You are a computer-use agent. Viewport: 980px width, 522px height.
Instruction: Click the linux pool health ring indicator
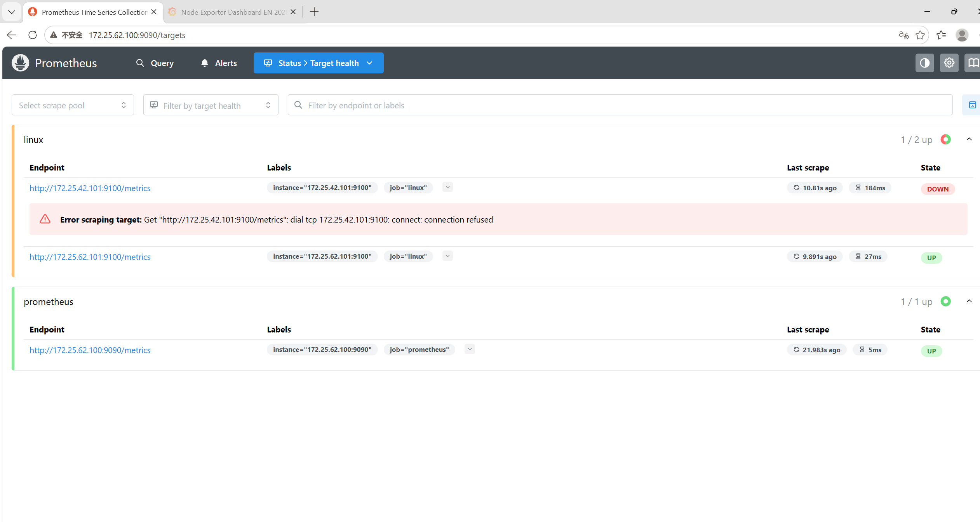[x=946, y=139]
